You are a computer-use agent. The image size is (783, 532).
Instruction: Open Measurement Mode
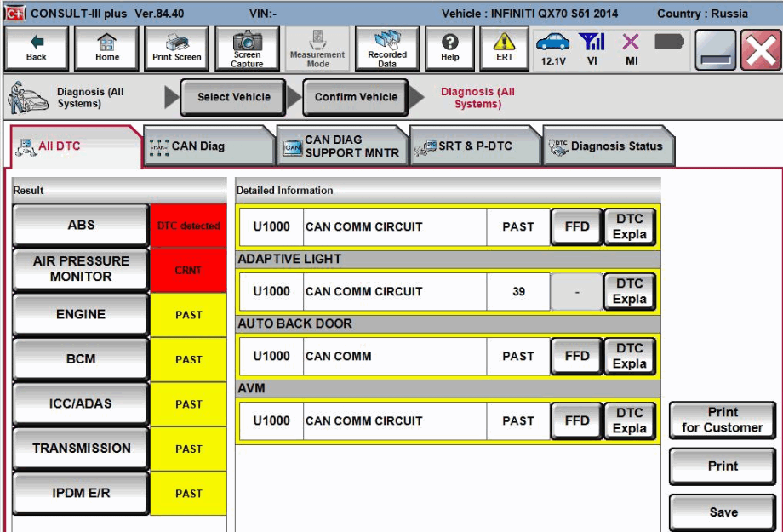click(317, 49)
